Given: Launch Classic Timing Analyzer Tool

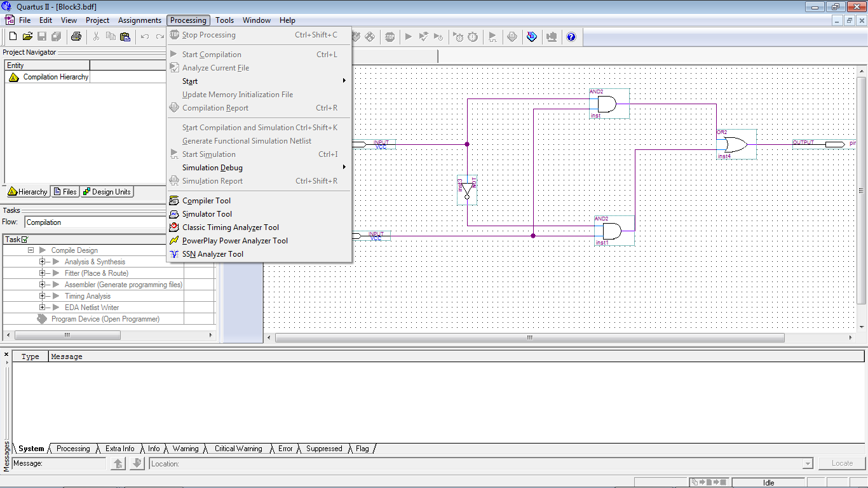Looking at the screenshot, I should 230,227.
